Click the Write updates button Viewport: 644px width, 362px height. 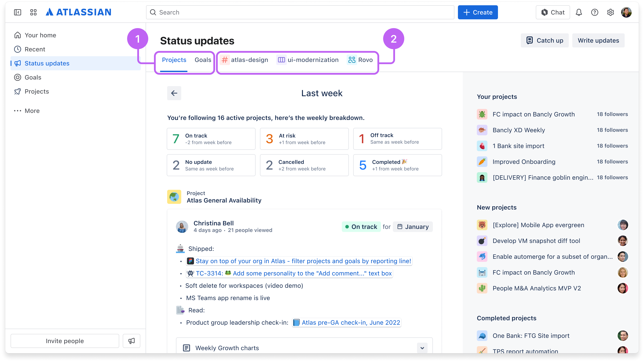coord(598,40)
